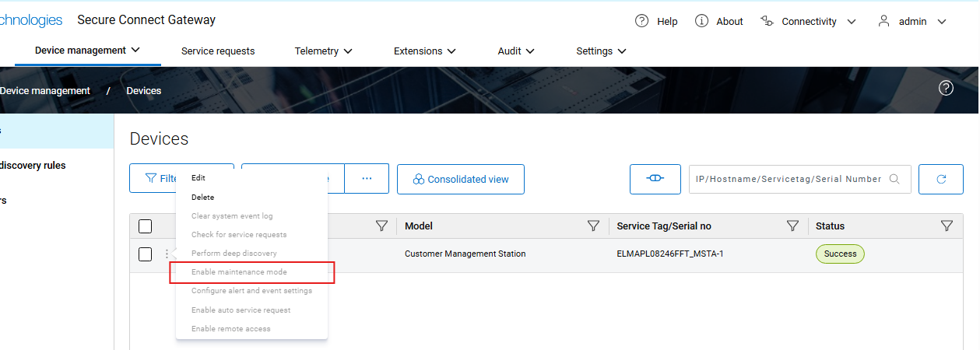The image size is (980, 350).
Task: Click the search magnifier icon
Action: tap(895, 179)
